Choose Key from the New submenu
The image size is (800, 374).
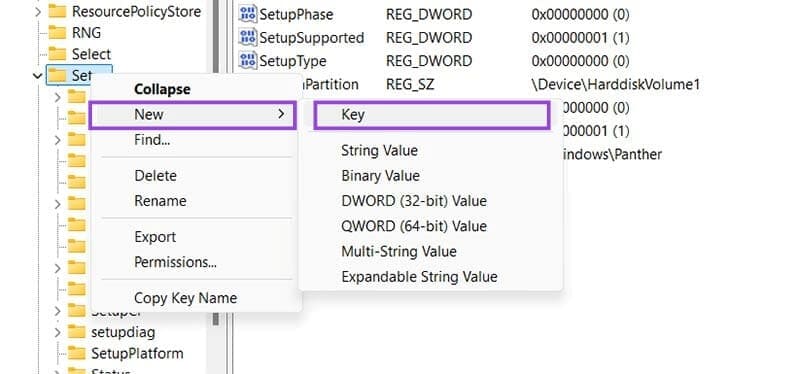coord(431,115)
